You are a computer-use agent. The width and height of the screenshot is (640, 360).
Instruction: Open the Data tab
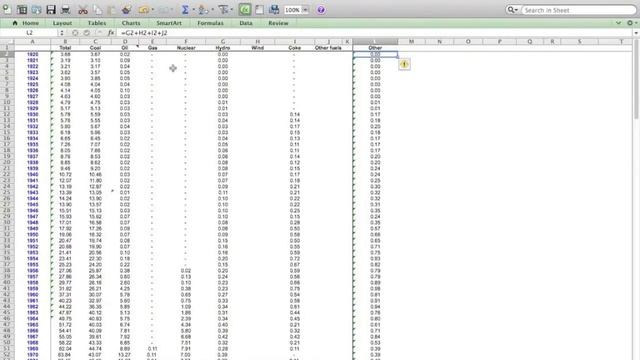246,23
